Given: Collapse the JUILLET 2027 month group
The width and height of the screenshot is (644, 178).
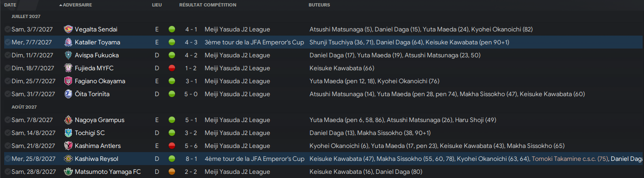Looking at the screenshot, I should tap(26, 16).
